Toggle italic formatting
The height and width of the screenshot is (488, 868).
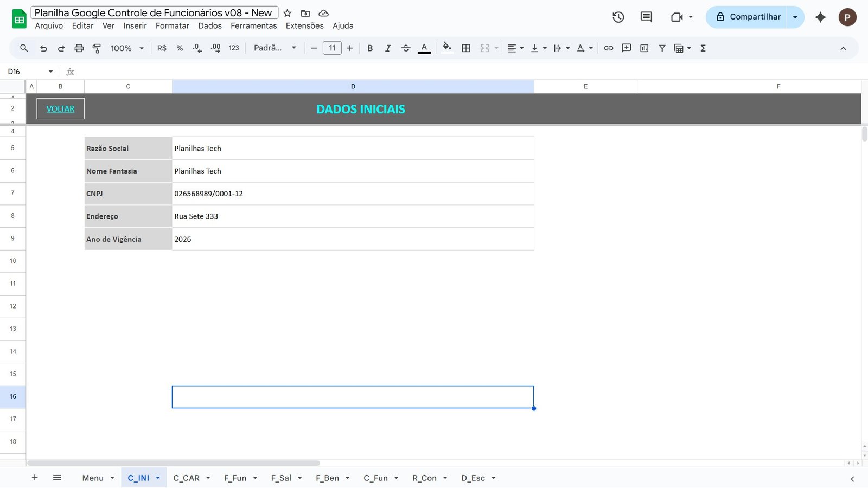point(388,48)
